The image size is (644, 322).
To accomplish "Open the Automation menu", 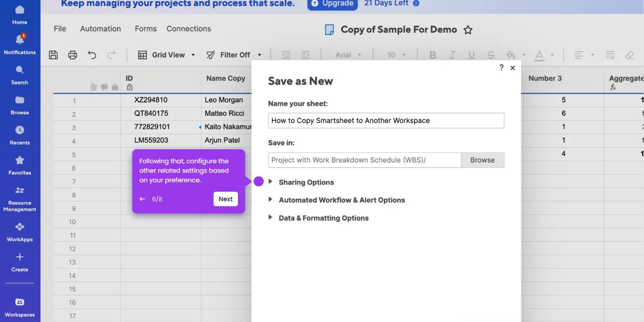I will 100,28.
